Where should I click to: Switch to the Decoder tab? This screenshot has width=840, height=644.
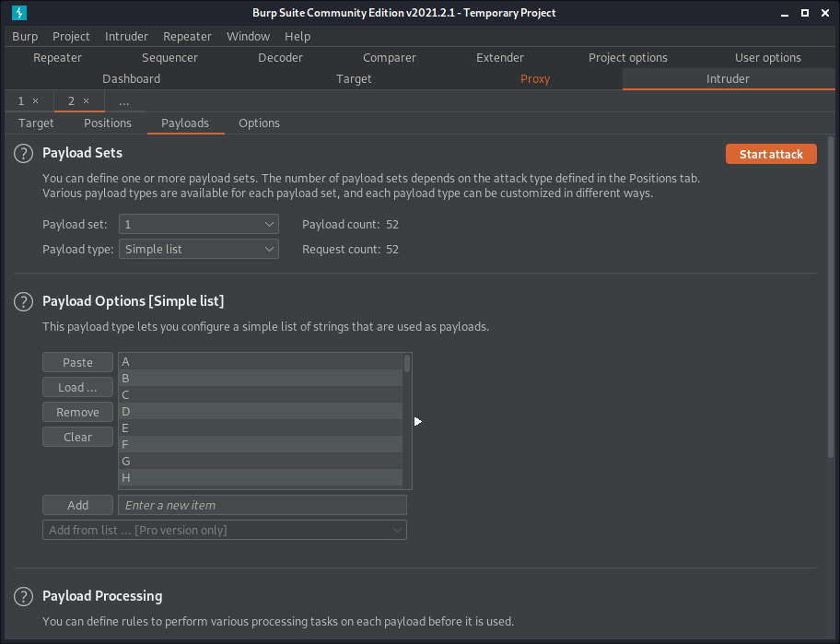[x=280, y=57]
